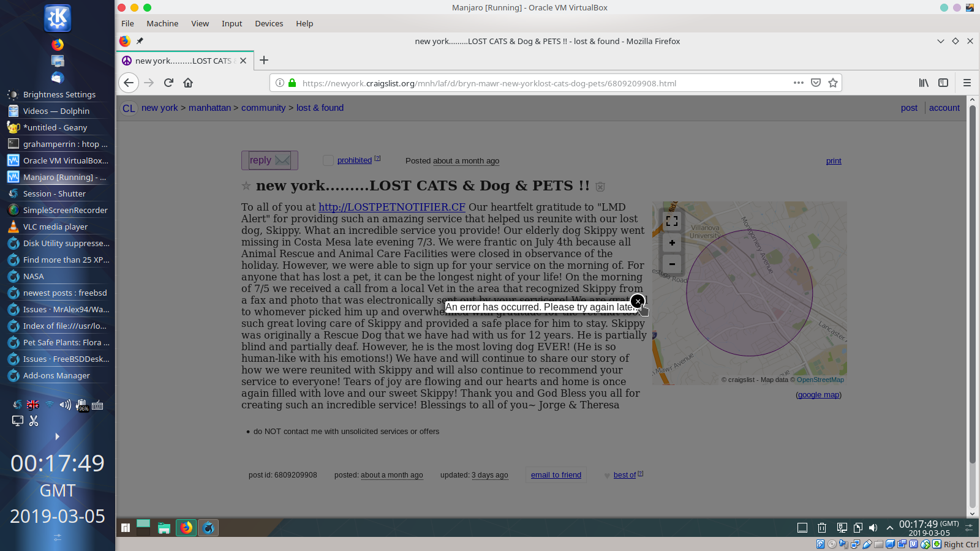Viewport: 980px width, 551px height.
Task: Open the google map link
Action: 819,395
